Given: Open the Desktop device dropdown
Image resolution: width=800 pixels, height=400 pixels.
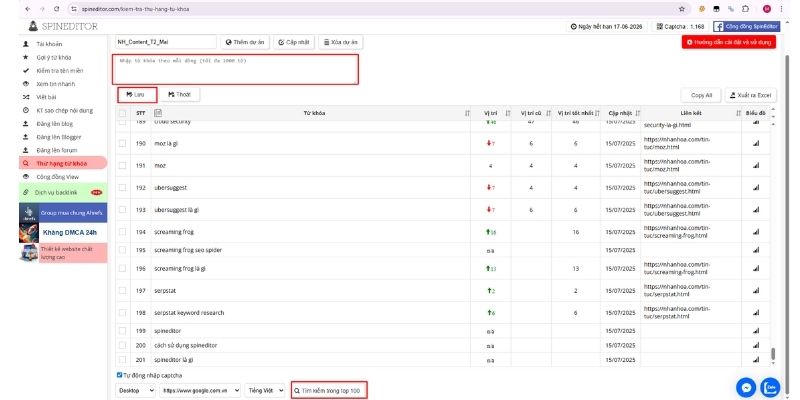Looking at the screenshot, I should click(136, 390).
